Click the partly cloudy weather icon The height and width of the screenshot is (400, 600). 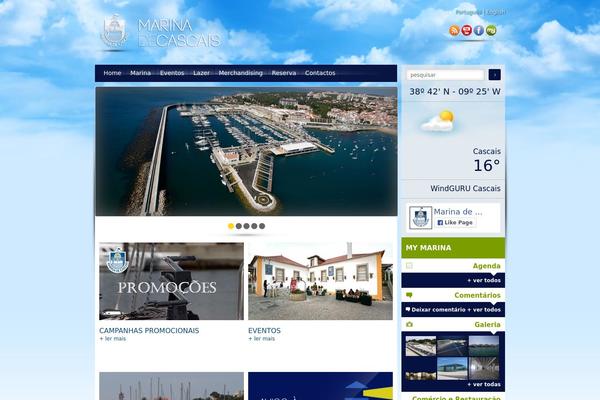438,122
